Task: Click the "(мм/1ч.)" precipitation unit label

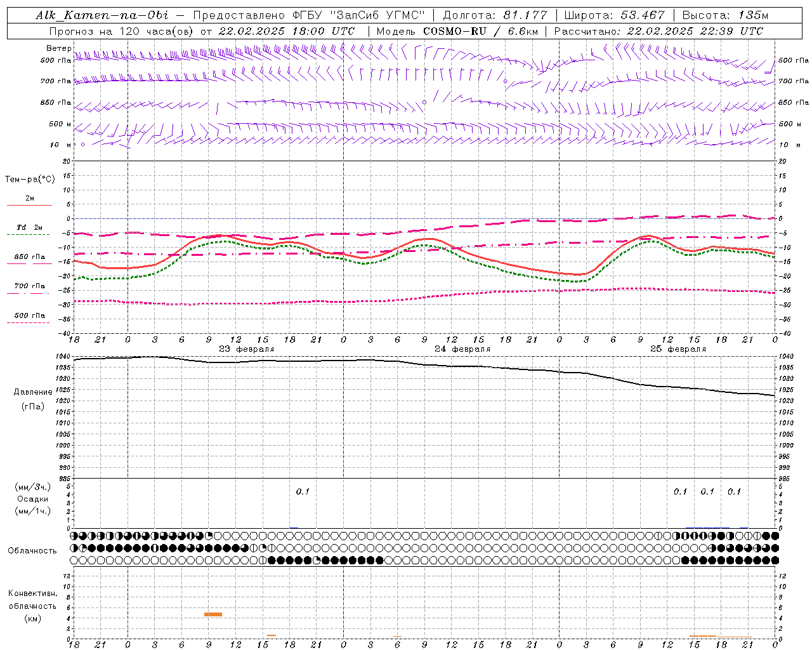Action: 33,511
